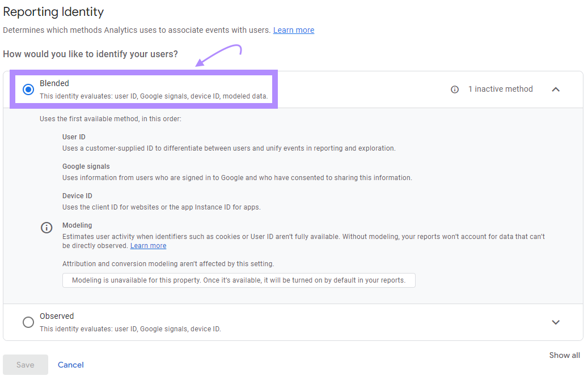
Task: Click the Observed option's empty radio circle icon
Action: click(28, 322)
